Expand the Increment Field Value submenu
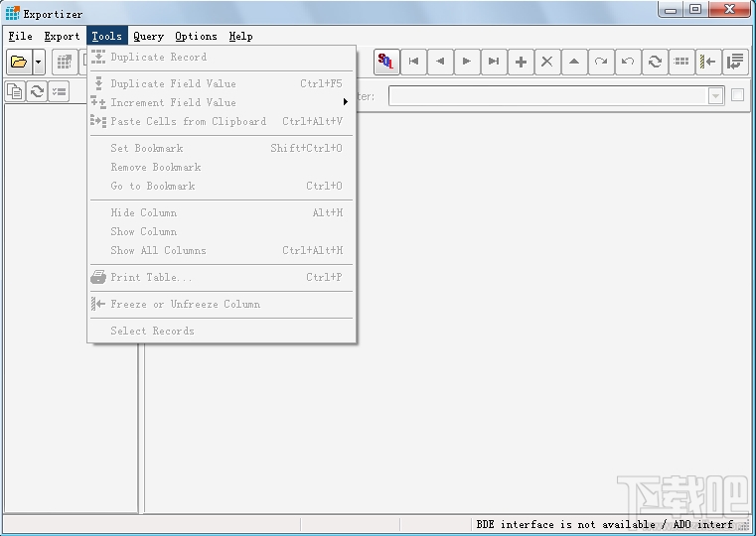This screenshot has width=756, height=536. [222, 102]
